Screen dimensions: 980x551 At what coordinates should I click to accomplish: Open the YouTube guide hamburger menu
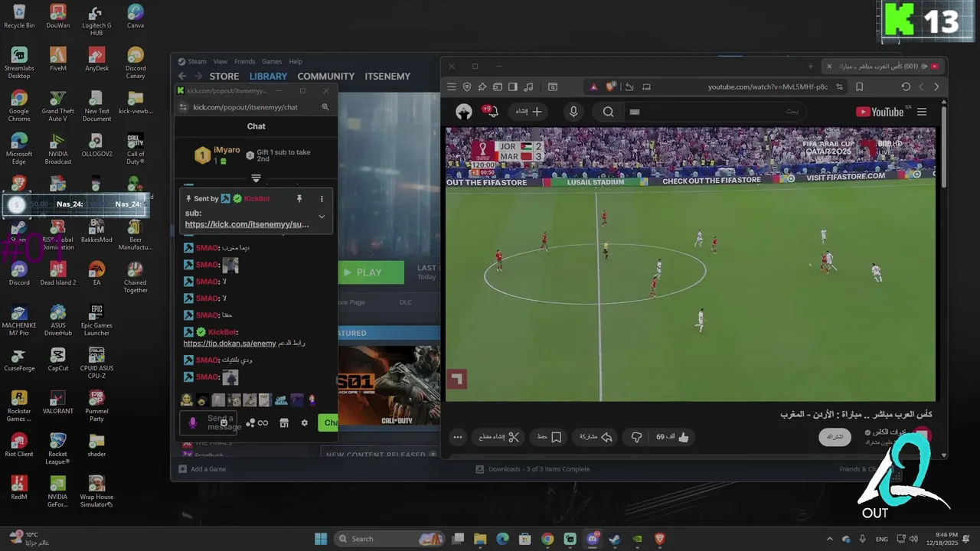pyautogui.click(x=922, y=112)
